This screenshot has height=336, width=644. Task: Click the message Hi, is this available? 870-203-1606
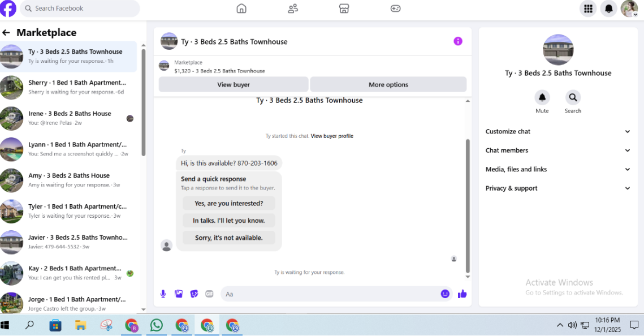229,163
